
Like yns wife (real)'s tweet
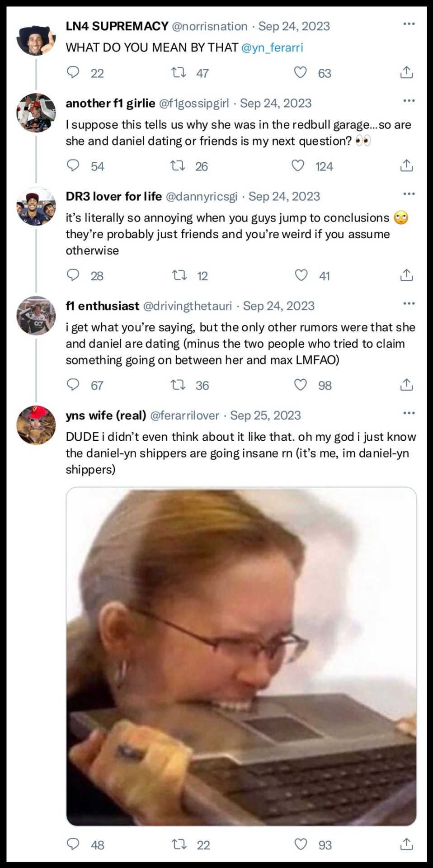[x=301, y=844]
